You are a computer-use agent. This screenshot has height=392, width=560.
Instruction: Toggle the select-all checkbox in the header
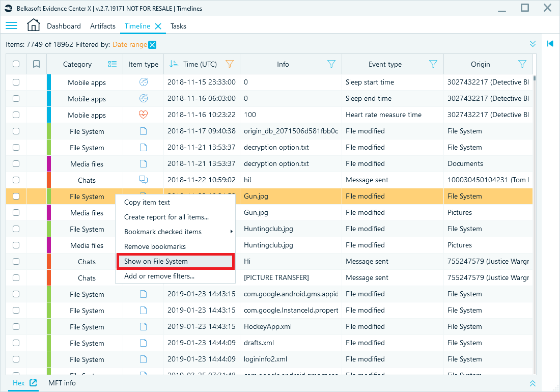[16, 64]
